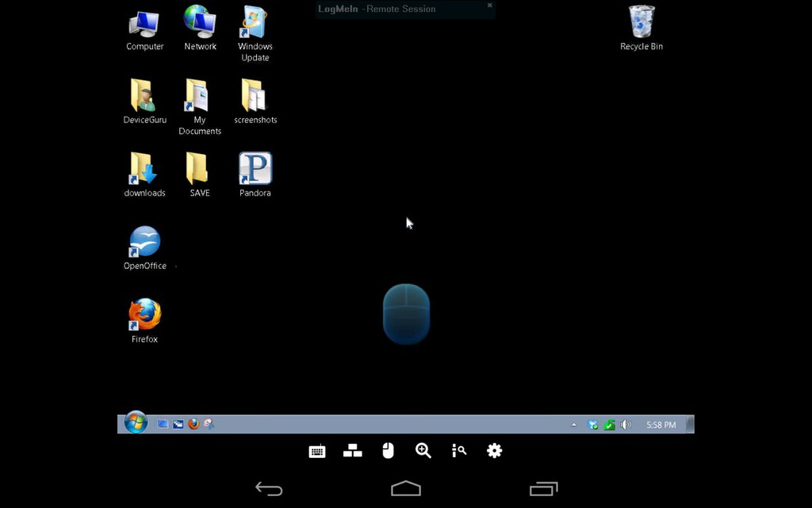Click the Firefox desktop shortcut
Viewport: 812px width, 508px height.
tap(144, 321)
